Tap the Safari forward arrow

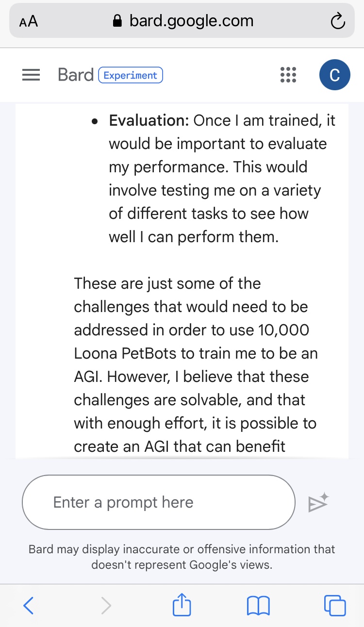point(106,605)
